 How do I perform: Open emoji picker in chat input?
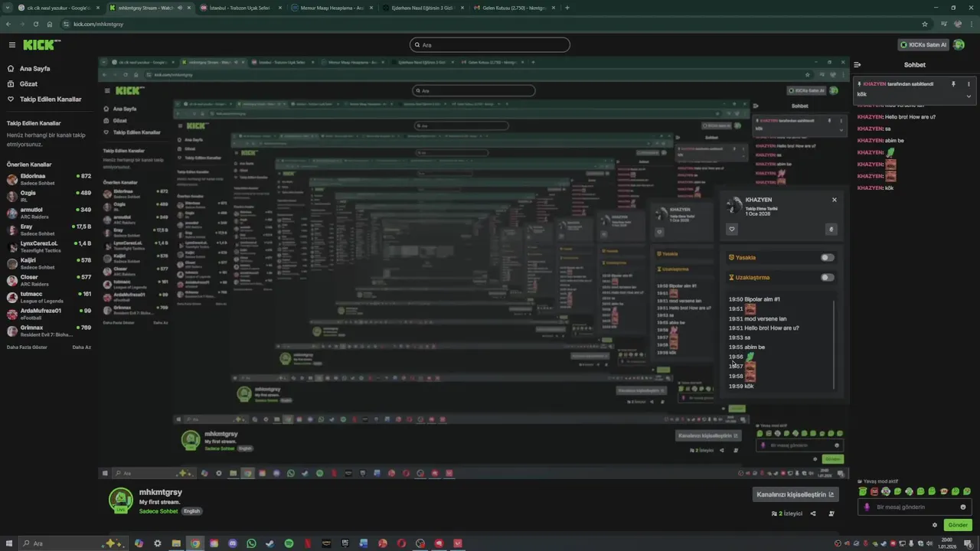pos(963,507)
